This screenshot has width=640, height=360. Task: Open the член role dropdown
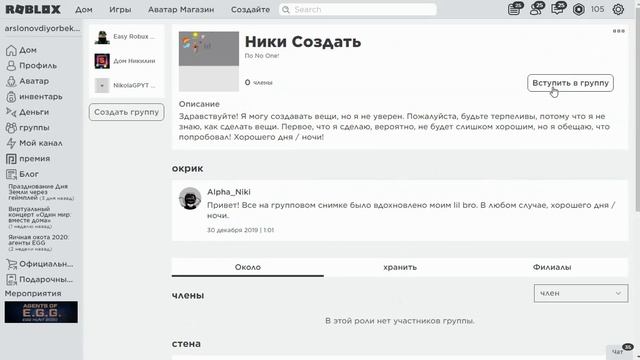pos(580,293)
